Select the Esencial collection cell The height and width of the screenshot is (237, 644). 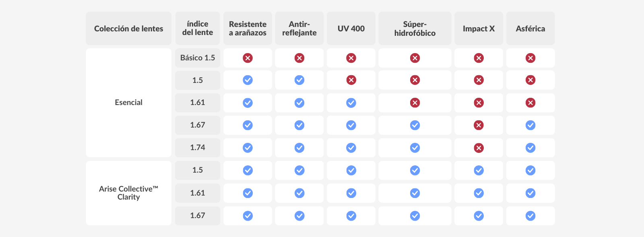[128, 103]
